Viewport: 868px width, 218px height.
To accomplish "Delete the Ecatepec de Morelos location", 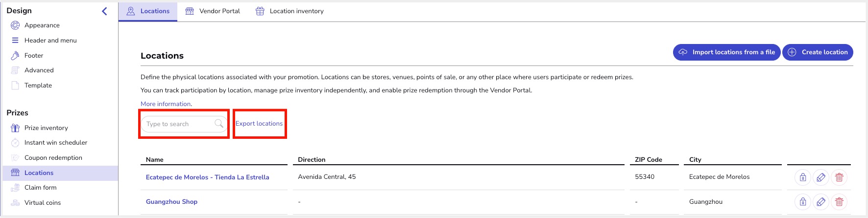I will point(839,177).
